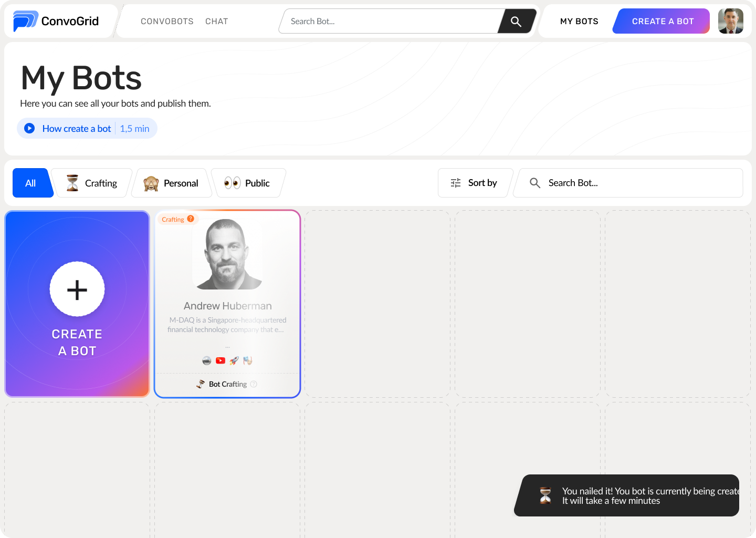Open the CONVOBOTS nav item
This screenshot has height=538, width=756.
click(167, 22)
